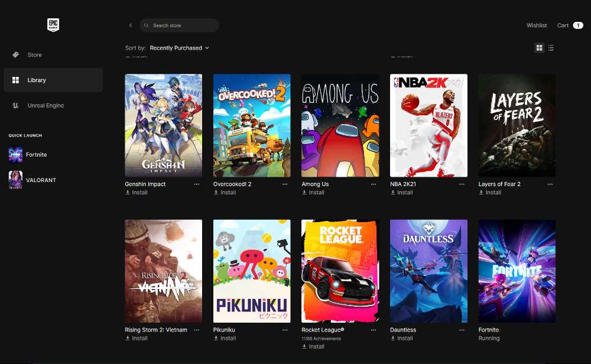This screenshot has height=364, width=591.
Task: Switch to list view layout
Action: pos(551,48)
